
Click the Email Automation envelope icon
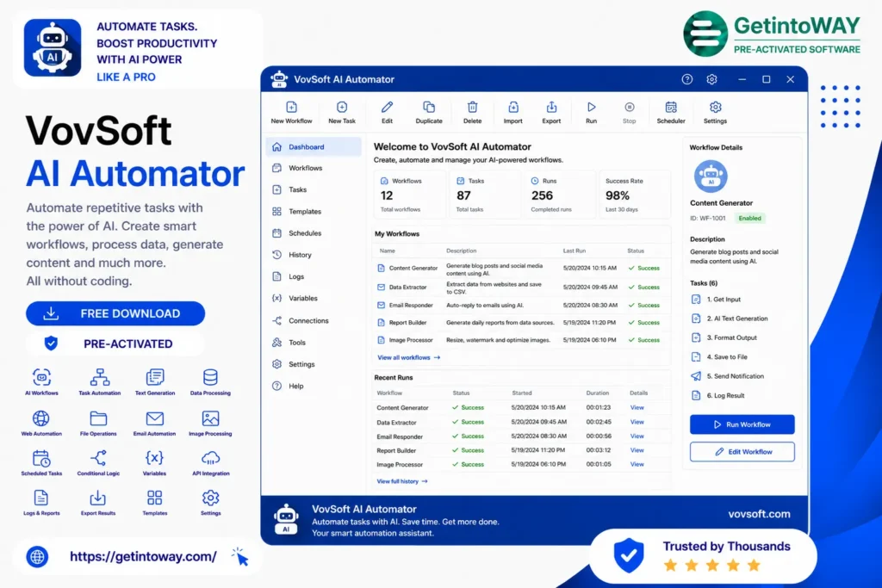click(155, 418)
